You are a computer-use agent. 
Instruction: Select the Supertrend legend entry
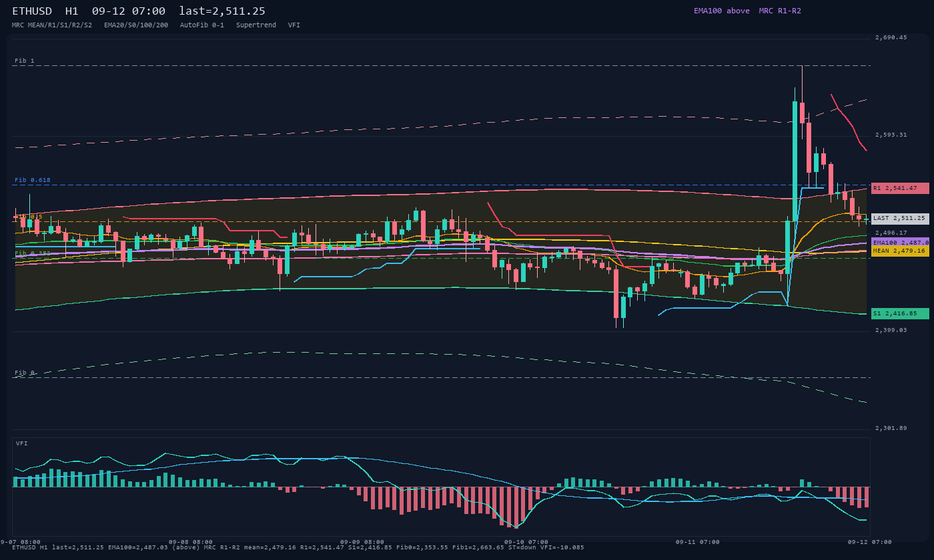(256, 25)
